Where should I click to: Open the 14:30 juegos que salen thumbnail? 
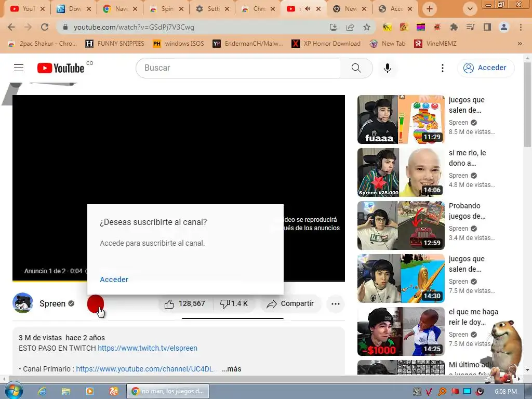click(401, 278)
